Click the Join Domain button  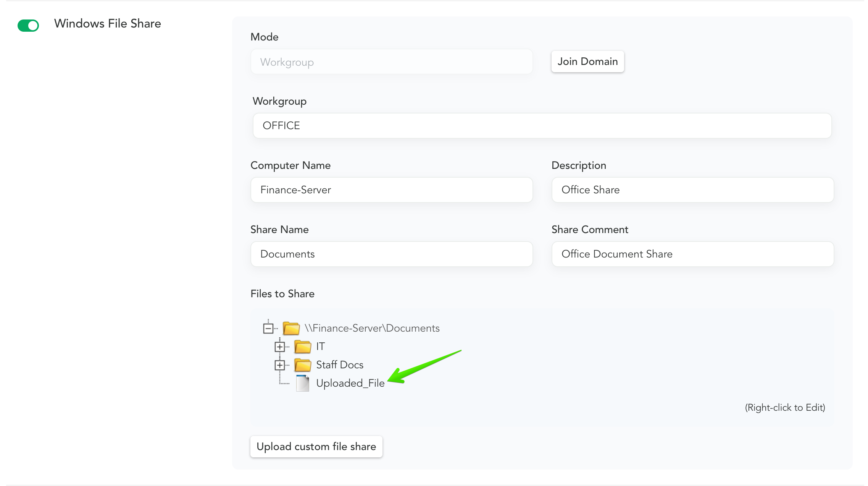(x=587, y=62)
